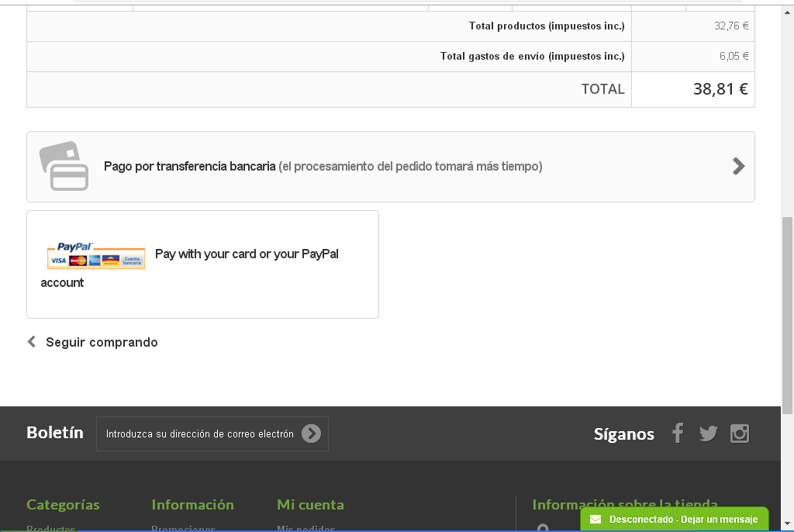Submit newsletter with the round arrow button
This screenshot has height=532, width=794.
coord(311,434)
